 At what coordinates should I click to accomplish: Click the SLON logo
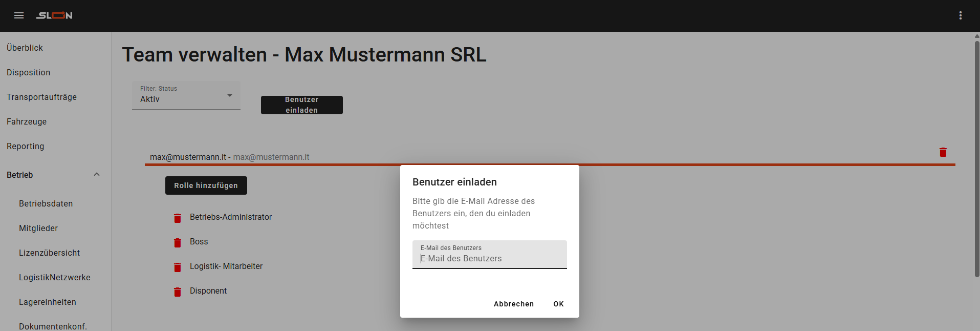(54, 15)
